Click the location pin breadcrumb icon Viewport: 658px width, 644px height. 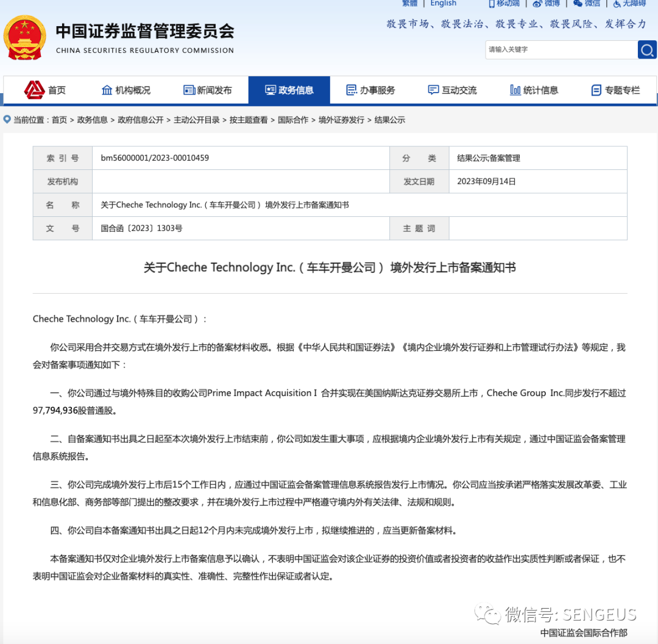pos(7,119)
